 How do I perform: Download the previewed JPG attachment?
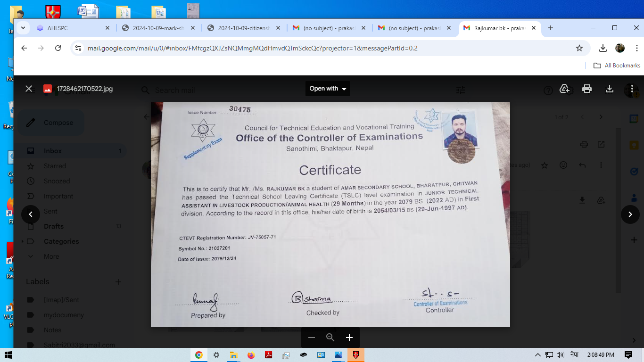click(610, 89)
